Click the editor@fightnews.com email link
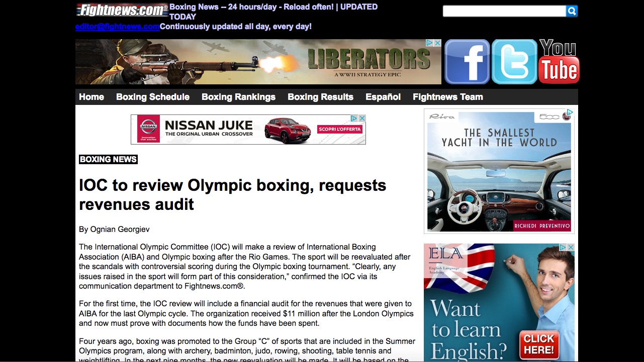 click(117, 27)
